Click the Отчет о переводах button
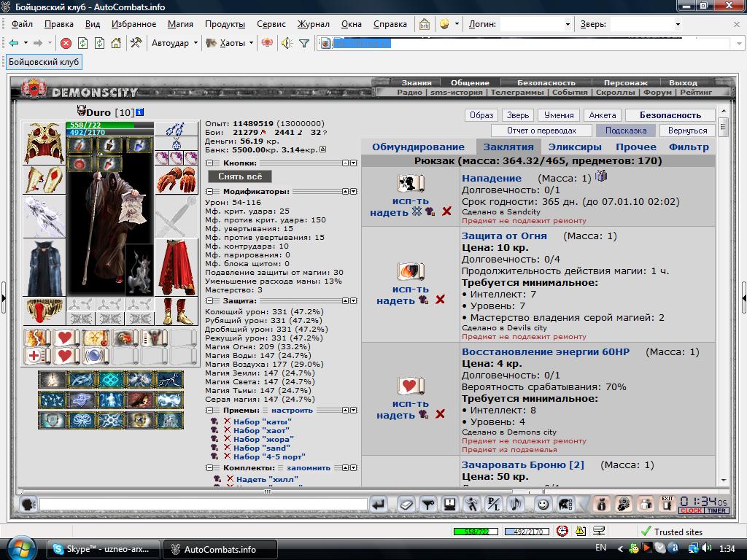 pos(541,131)
